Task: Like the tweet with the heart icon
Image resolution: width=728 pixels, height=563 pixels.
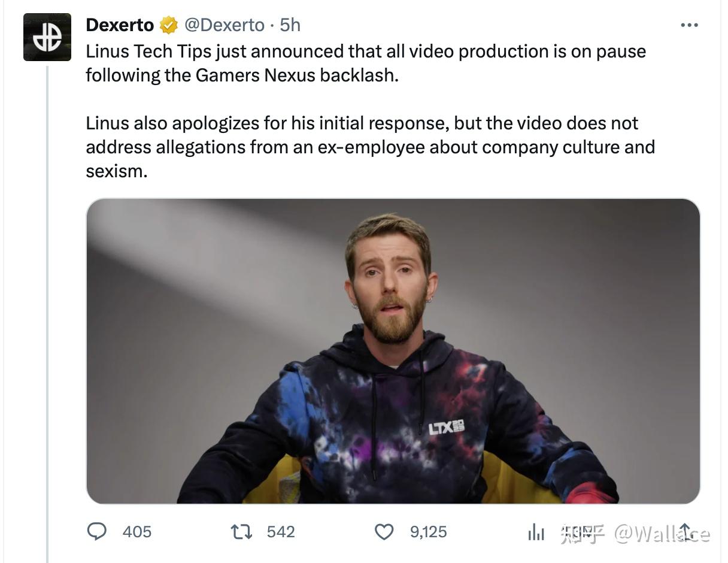Action: [384, 531]
